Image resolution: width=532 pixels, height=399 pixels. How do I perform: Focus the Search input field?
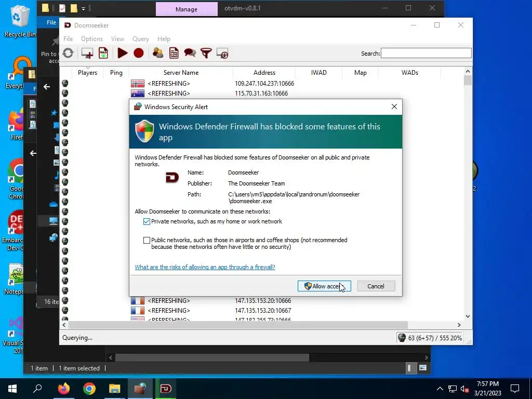pos(426,54)
